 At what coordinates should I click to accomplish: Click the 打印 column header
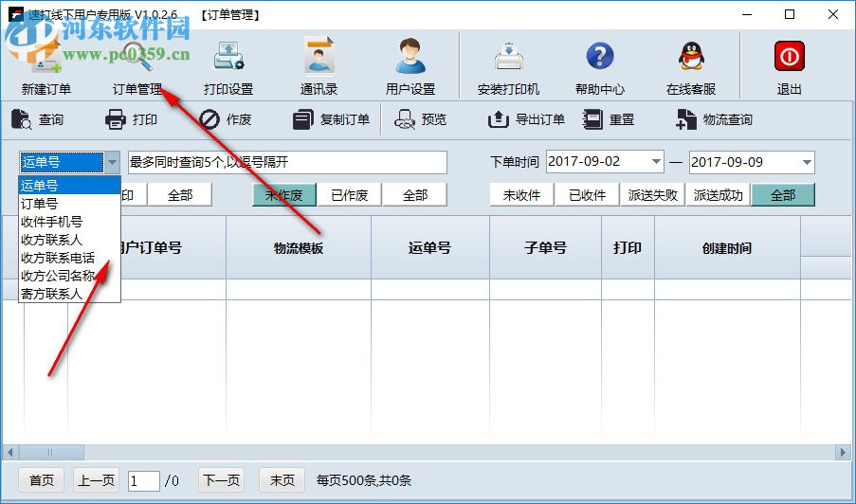pyautogui.click(x=628, y=247)
